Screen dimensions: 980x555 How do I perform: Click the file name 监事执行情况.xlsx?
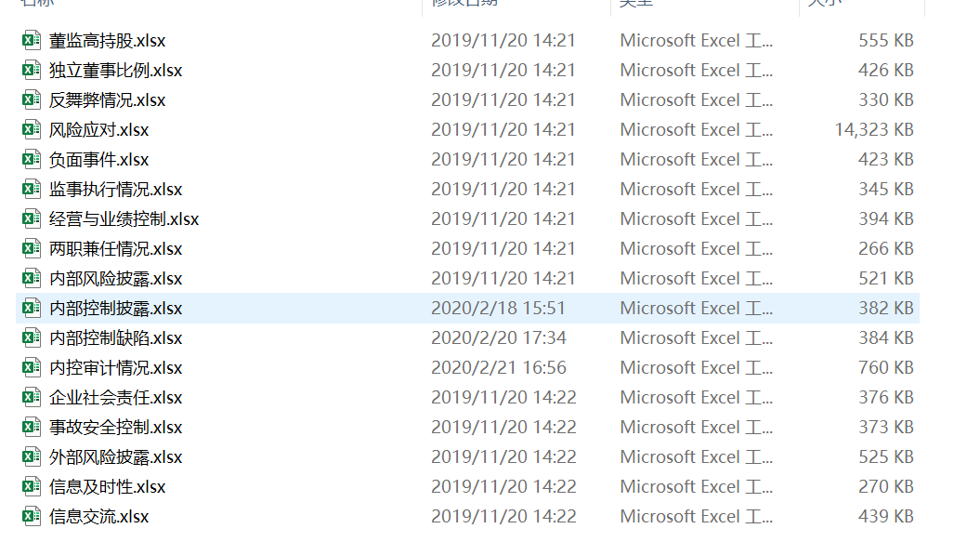(115, 189)
